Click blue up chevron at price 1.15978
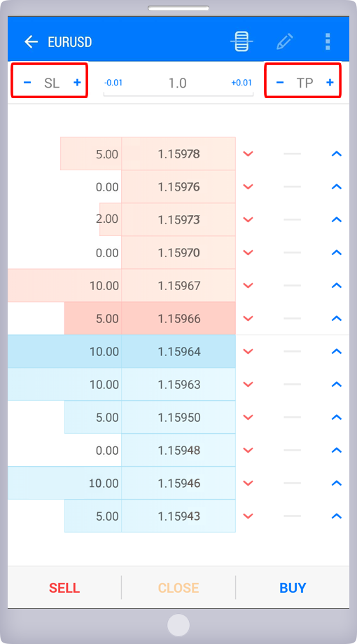The image size is (357, 644). pyautogui.click(x=337, y=153)
